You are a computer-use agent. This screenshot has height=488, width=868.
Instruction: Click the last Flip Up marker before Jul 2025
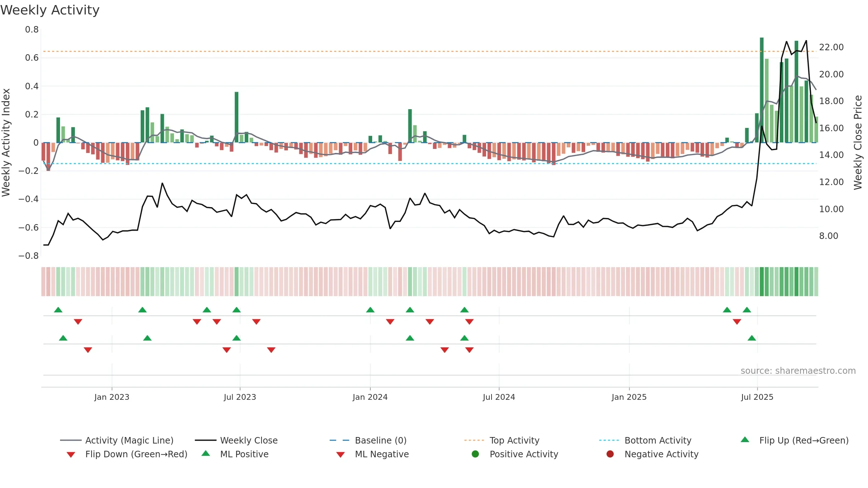coord(747,310)
